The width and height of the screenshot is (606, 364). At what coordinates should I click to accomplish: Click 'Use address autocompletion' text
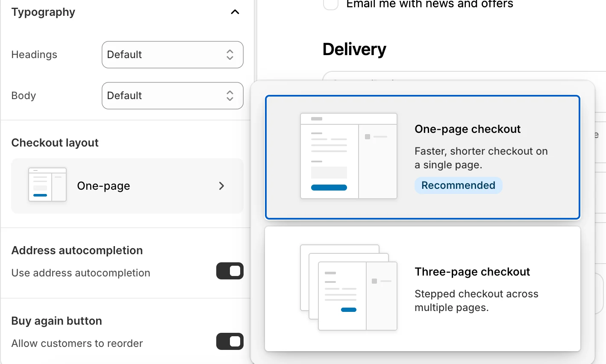click(x=81, y=273)
